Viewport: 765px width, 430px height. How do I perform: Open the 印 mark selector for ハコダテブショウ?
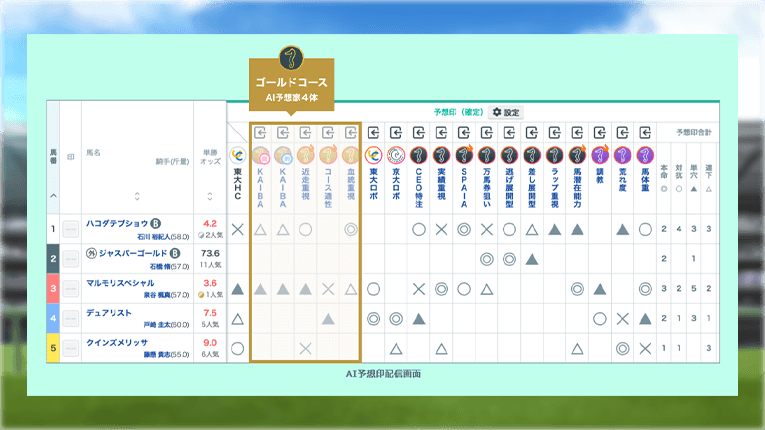pos(71,229)
